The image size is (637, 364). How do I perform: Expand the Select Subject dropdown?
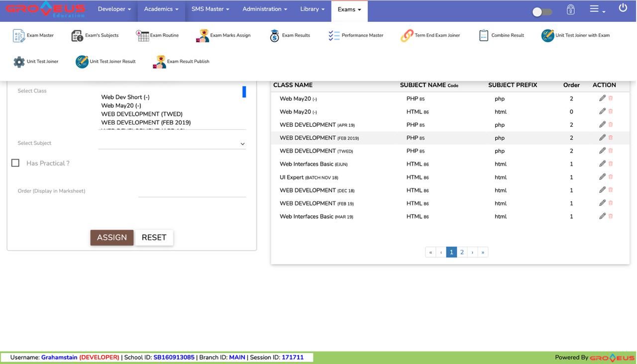pos(172,144)
